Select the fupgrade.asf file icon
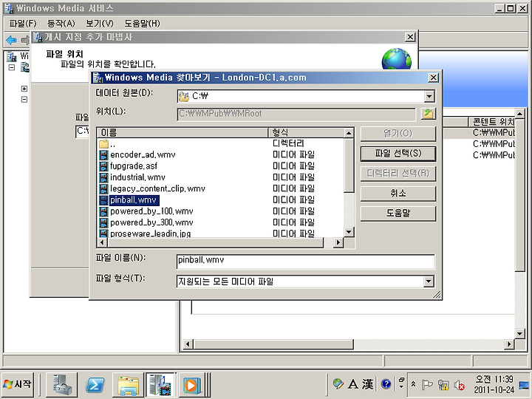The image size is (532, 399). 103,166
